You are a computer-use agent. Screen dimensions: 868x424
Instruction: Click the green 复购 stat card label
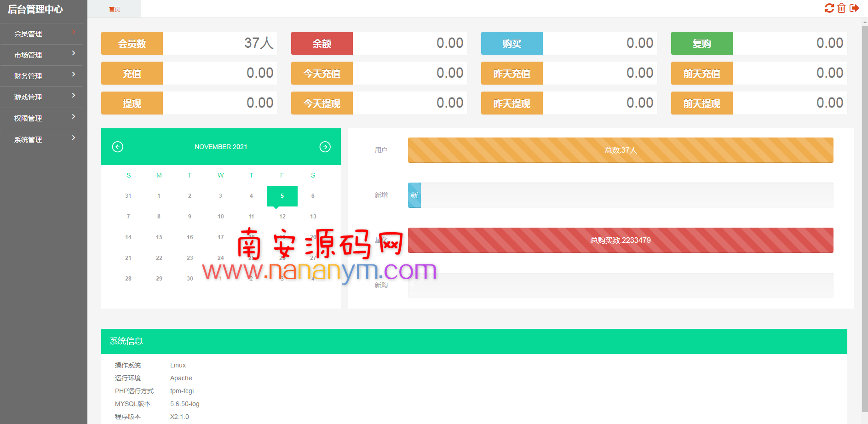[x=702, y=43]
